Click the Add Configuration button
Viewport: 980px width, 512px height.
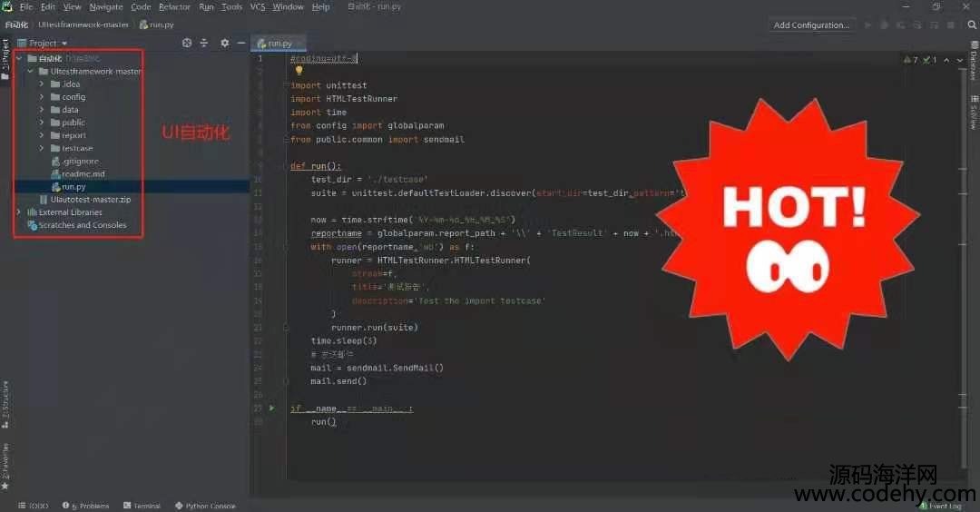(x=810, y=25)
